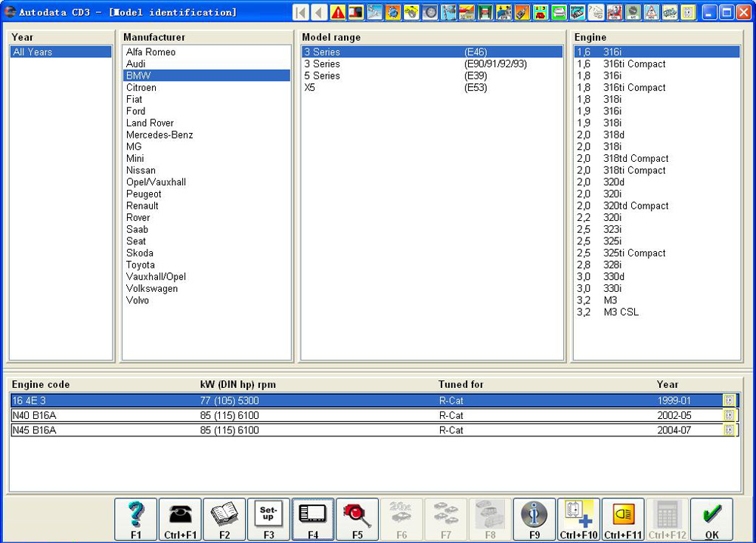Open the F2 book button
Screen dimensions: 756x543
[x=225, y=520]
